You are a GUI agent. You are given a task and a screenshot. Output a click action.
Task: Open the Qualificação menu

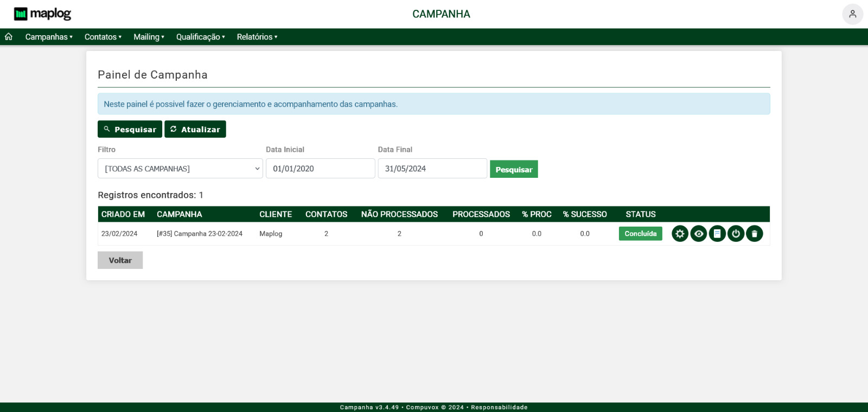tap(200, 37)
